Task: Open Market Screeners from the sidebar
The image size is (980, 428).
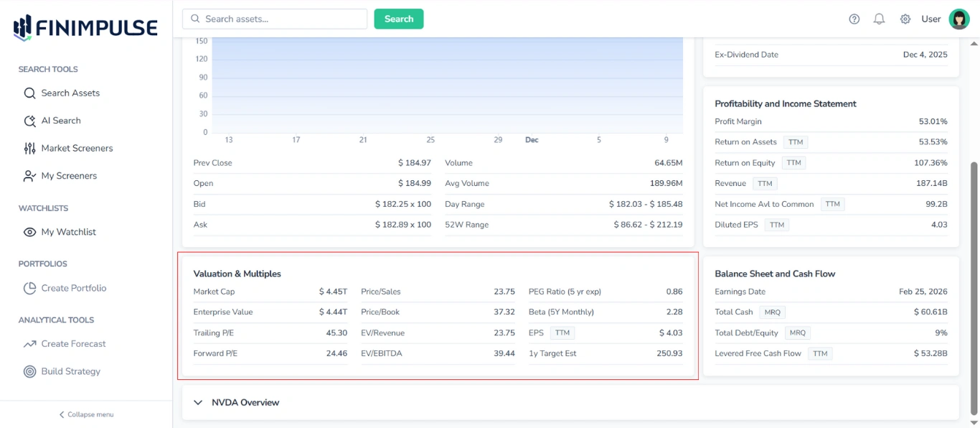Action: pyautogui.click(x=78, y=148)
